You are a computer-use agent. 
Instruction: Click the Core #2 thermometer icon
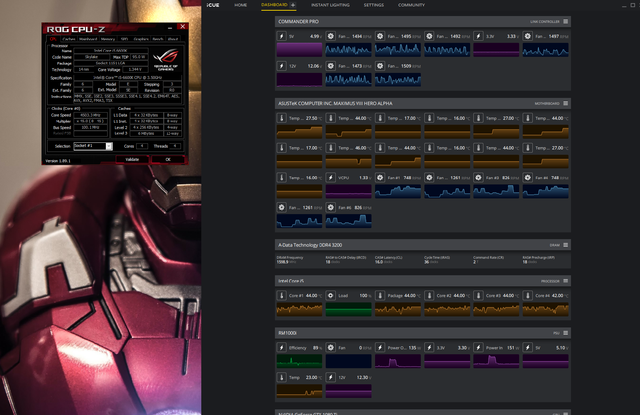coord(429,295)
